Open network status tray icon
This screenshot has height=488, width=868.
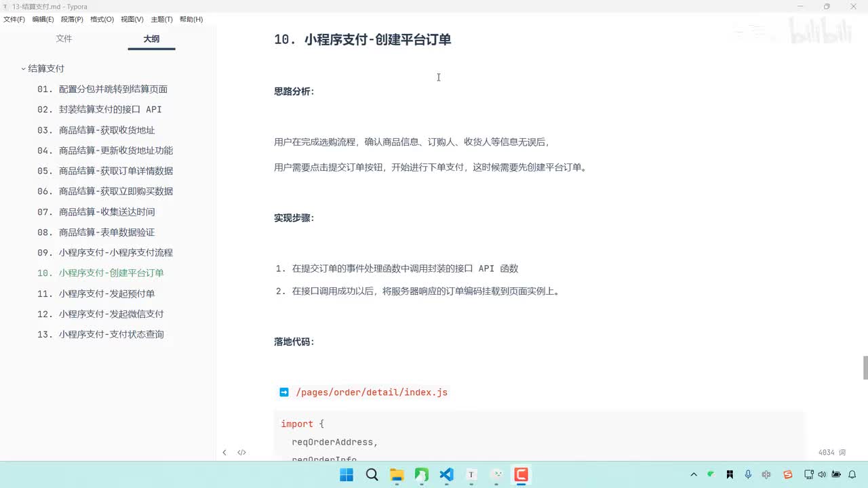point(809,474)
